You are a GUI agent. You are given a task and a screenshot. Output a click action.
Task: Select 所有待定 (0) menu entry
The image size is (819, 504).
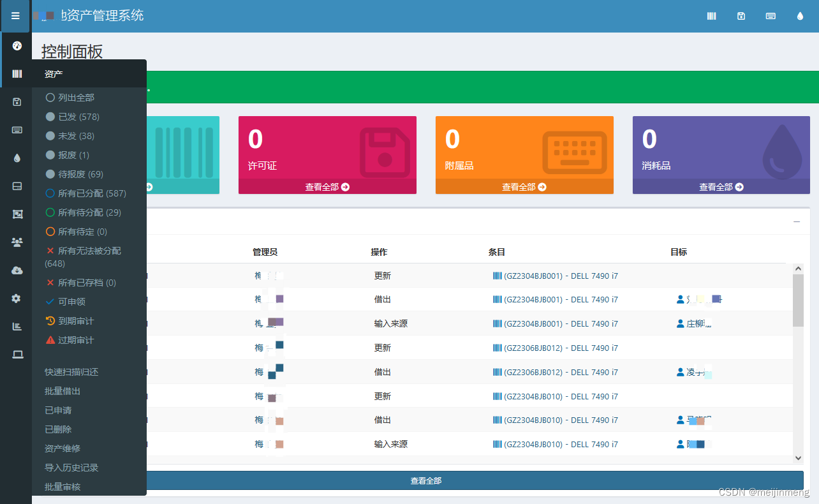(x=77, y=232)
